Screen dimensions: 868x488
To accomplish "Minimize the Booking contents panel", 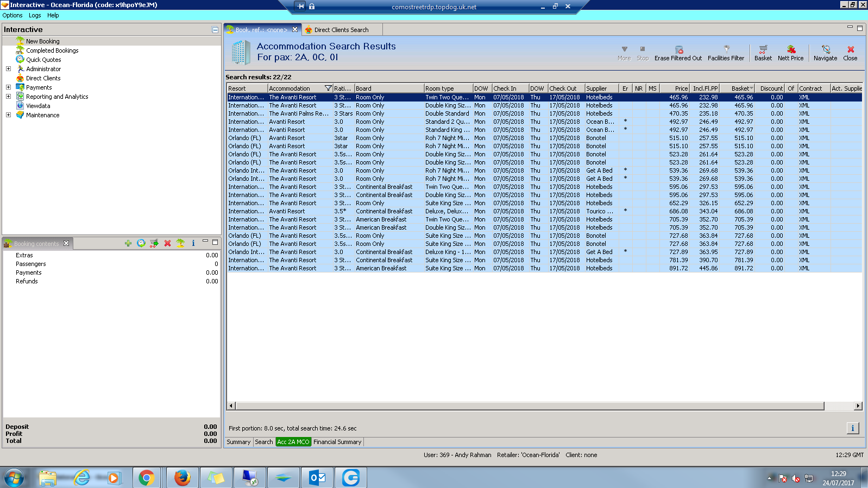I will click(x=205, y=241).
